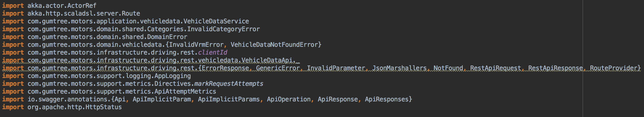Viewport: 644px width, 117px height.
Task: Click ActorRef in the first import line
Action: [x=82, y=5]
